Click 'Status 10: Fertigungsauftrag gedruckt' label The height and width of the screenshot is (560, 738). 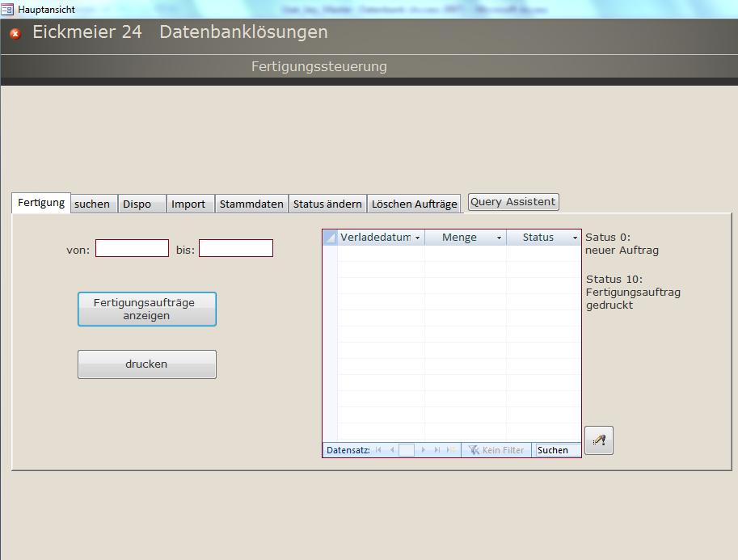click(633, 293)
